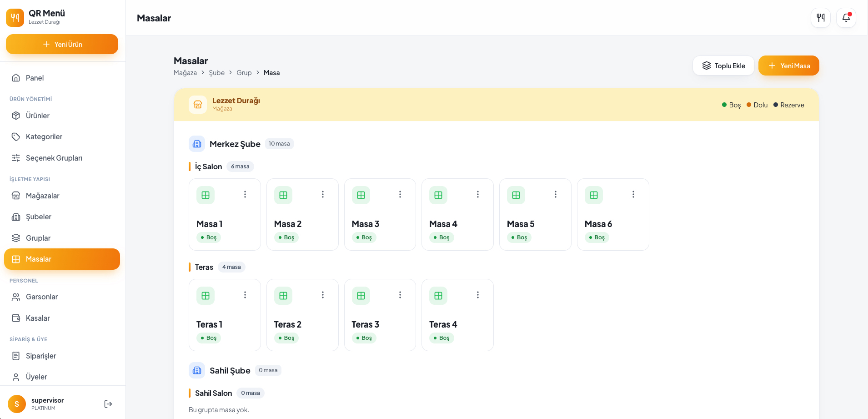The image size is (868, 419).
Task: Open the Masa 2 three-dot options menu
Action: tap(323, 194)
